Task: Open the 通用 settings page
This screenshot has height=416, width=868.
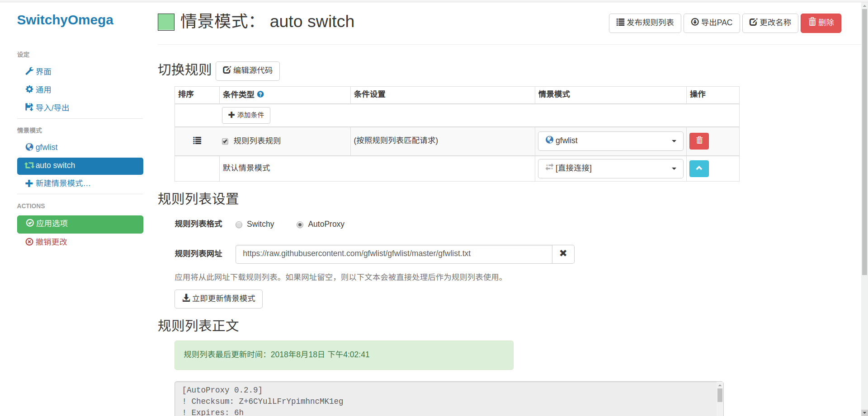Action: click(x=43, y=89)
